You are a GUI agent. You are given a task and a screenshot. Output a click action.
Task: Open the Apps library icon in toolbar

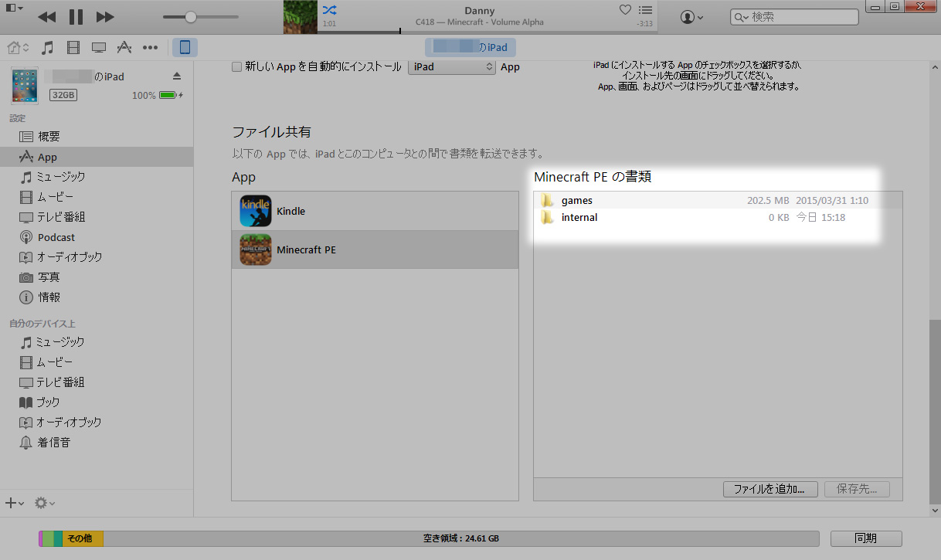(x=124, y=48)
